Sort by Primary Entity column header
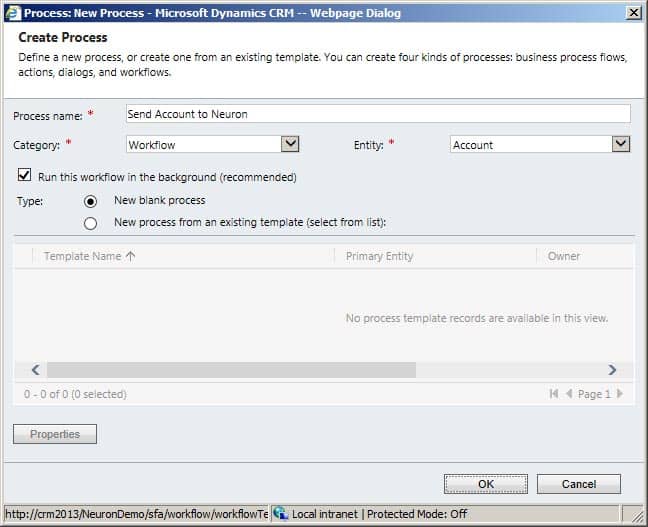Viewport: 648px width, 527px height. coord(379,256)
